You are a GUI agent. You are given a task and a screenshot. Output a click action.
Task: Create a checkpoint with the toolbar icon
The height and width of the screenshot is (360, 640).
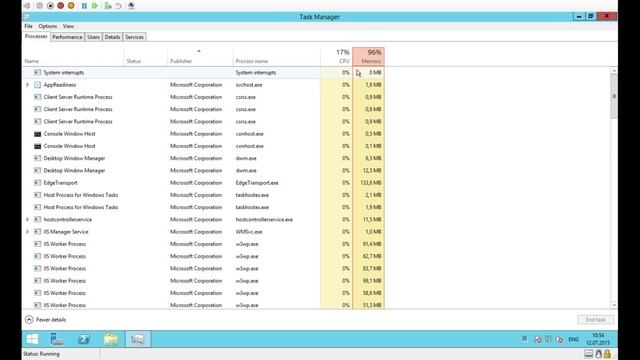pos(108,6)
